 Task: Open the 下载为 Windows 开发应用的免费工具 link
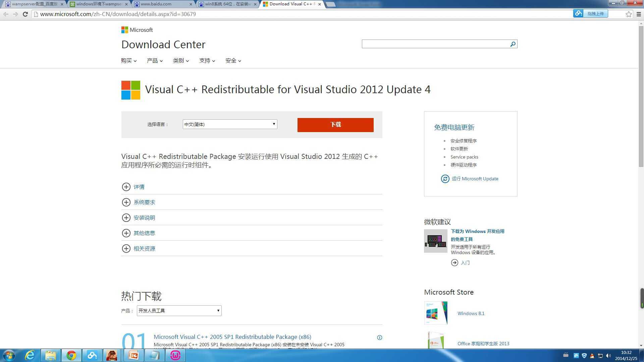click(478, 235)
